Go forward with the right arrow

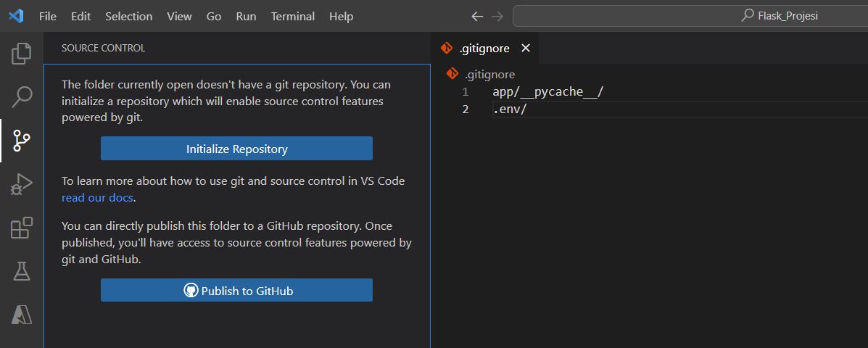(x=497, y=16)
